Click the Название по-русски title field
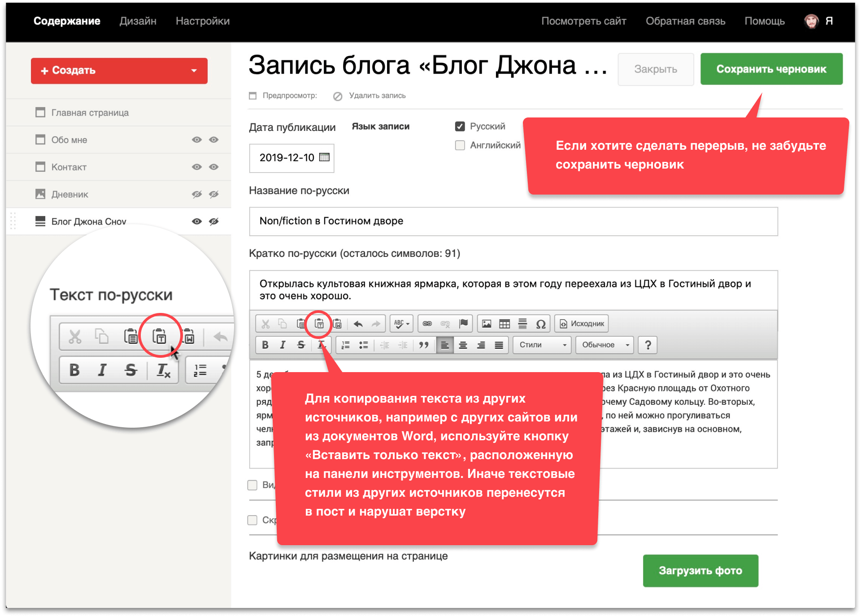Image resolution: width=861 pixels, height=616 pixels. 513,221
